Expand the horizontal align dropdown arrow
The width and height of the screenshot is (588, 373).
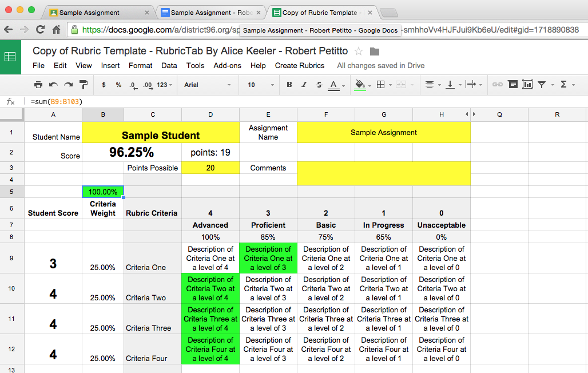pos(439,85)
